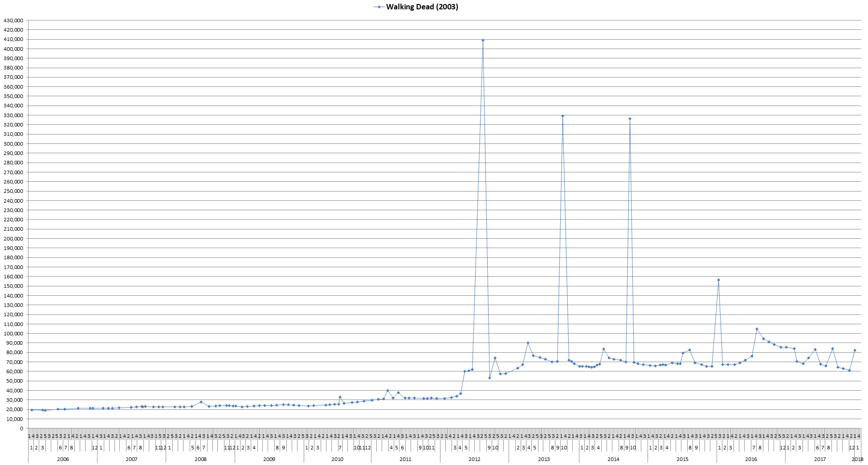Select the final data point in 2018
This screenshot has width=868, height=465.
click(x=855, y=350)
